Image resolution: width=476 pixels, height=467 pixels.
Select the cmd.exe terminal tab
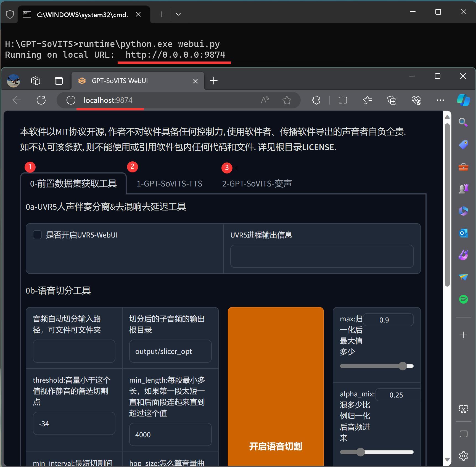pos(84,14)
